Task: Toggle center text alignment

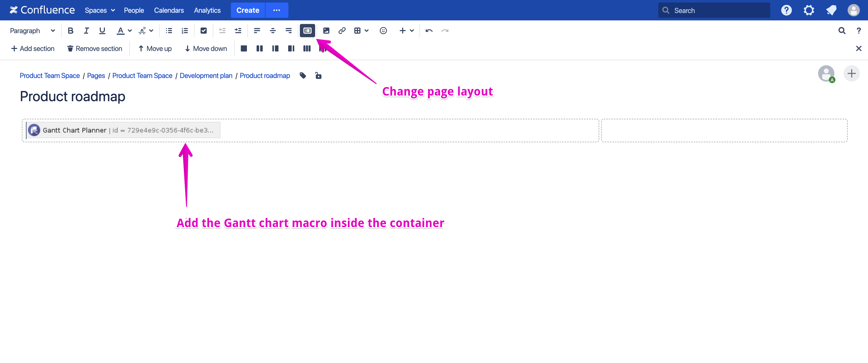Action: point(273,31)
